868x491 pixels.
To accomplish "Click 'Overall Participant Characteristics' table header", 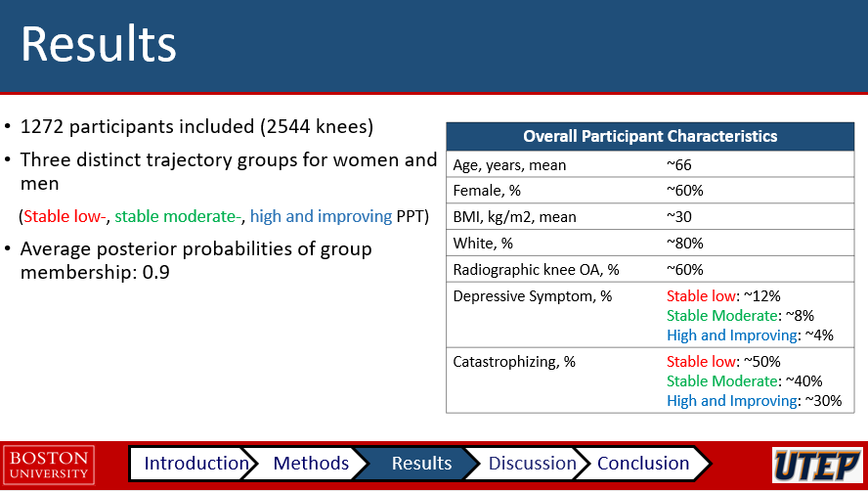I will tap(650, 136).
